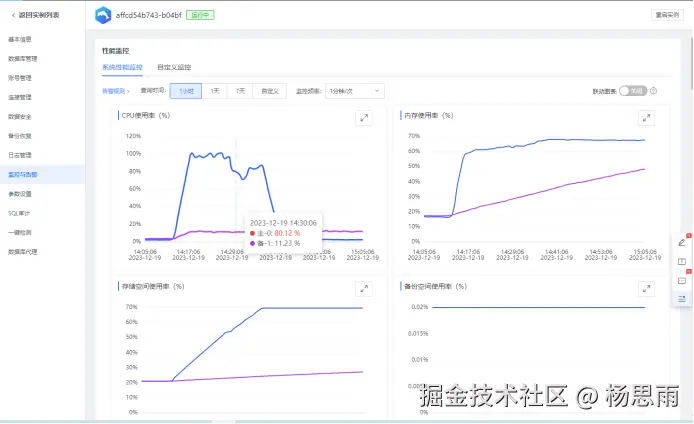The height and width of the screenshot is (424, 694).
Task: Switch to the 自定义监控 tab
Action: 174,67
